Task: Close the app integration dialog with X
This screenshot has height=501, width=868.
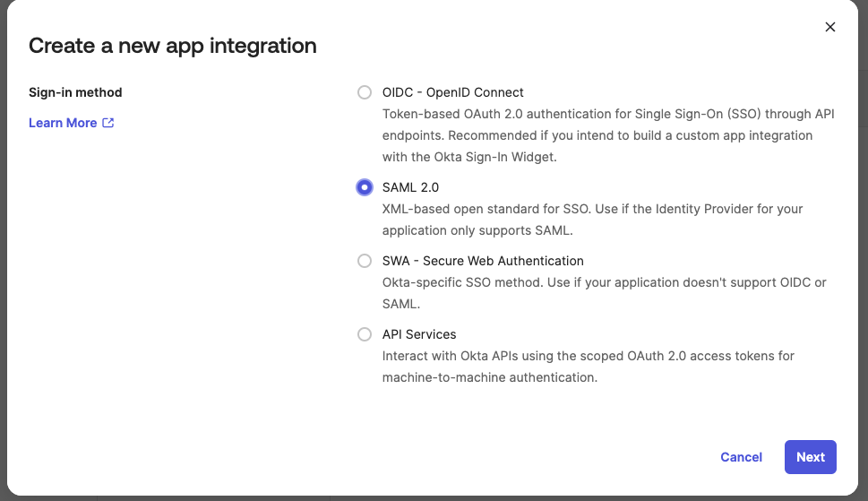Action: coord(829,27)
